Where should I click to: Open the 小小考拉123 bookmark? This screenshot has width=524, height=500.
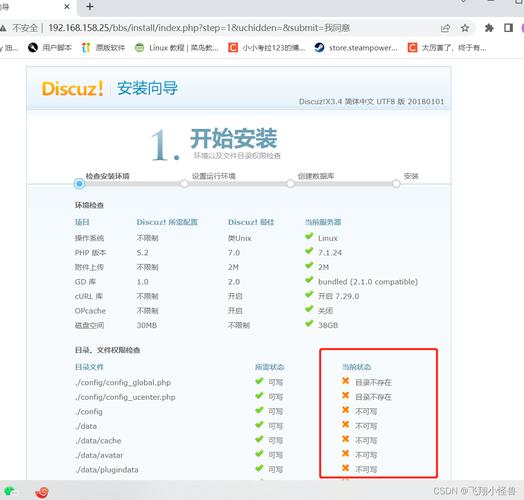(x=267, y=48)
